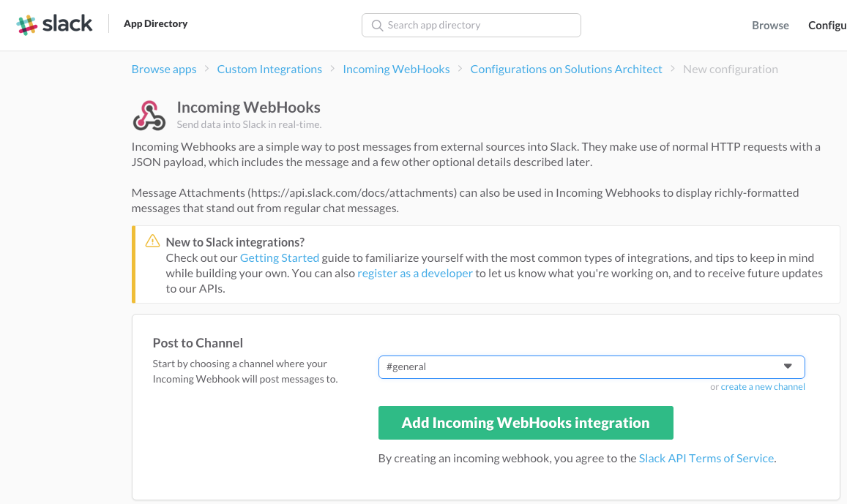Go to Configurations on Solutions Architect
The height and width of the screenshot is (504, 847).
click(x=566, y=69)
